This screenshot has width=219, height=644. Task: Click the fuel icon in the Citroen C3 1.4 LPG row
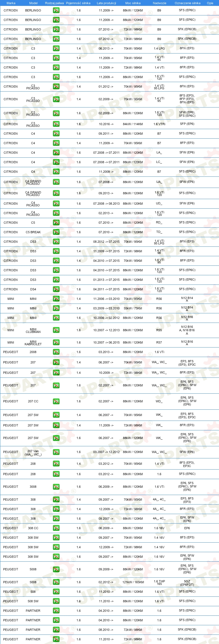[x=56, y=48]
